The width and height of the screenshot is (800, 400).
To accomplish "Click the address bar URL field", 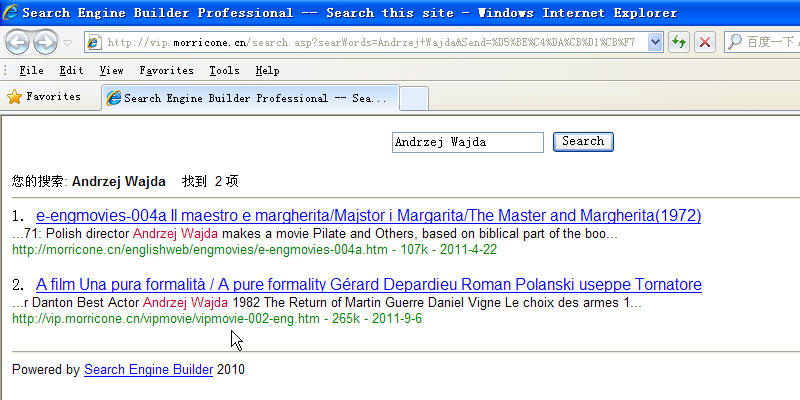I will tap(373, 42).
